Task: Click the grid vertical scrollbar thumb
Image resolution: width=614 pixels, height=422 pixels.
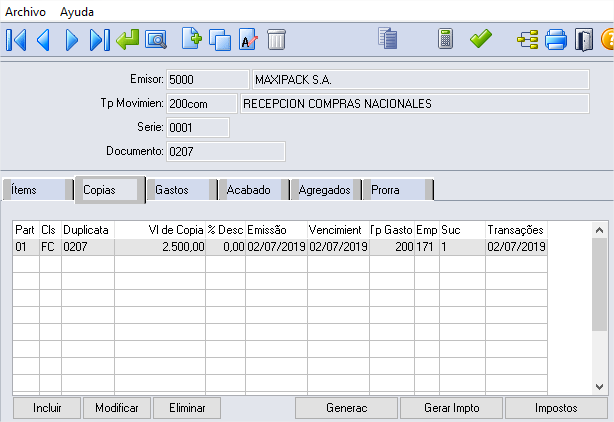Action: pos(599,285)
